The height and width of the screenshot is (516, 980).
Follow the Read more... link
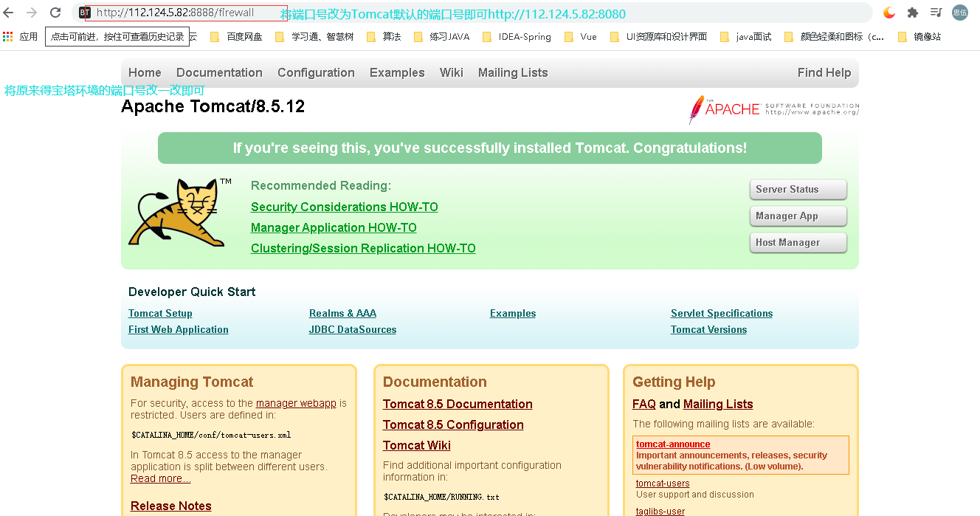(x=161, y=478)
